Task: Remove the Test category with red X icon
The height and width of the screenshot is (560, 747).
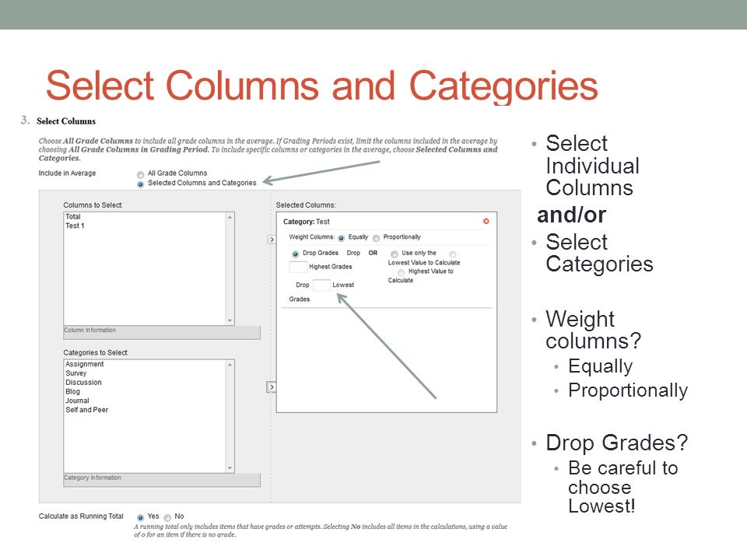Action: (486, 221)
